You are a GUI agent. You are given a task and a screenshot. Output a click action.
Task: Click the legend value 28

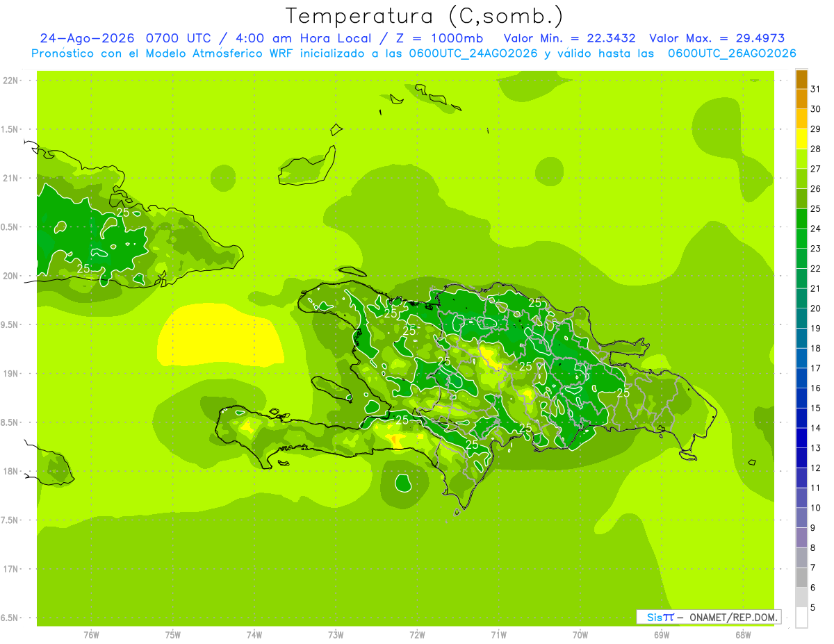click(816, 149)
